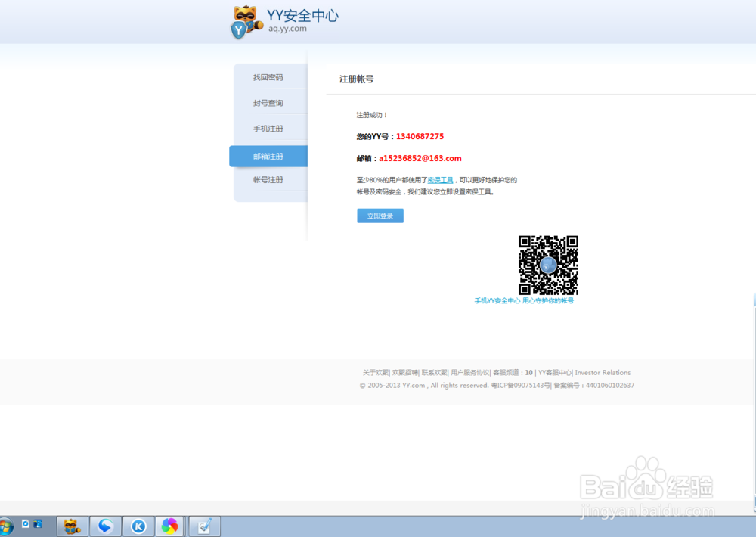Select 帐号注册 in the sidebar
Screen dimensions: 756x537
(x=268, y=179)
